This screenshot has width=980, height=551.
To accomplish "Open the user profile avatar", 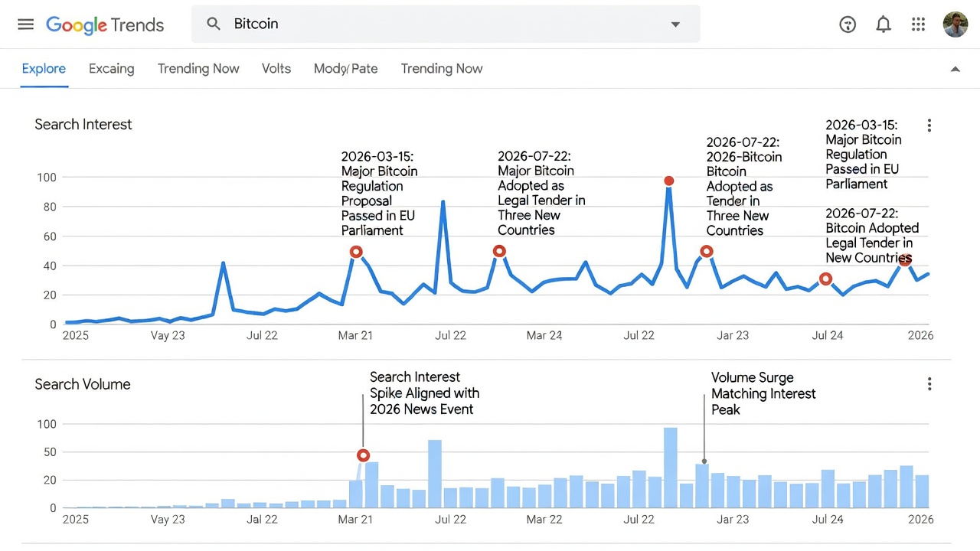I will [x=955, y=24].
